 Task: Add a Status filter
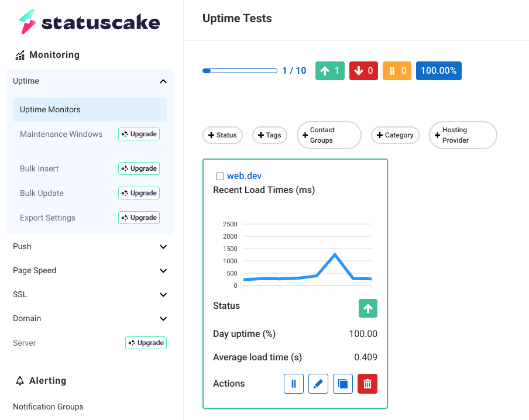click(223, 135)
